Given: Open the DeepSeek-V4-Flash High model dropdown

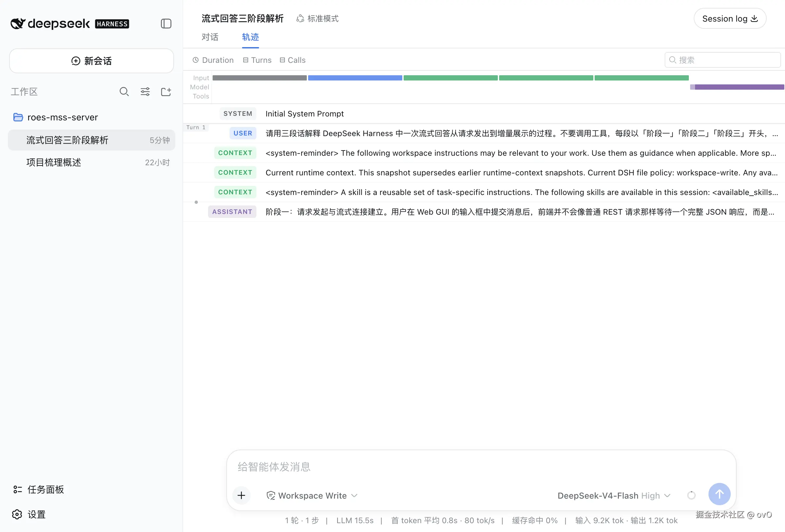Looking at the screenshot, I should tap(614, 496).
